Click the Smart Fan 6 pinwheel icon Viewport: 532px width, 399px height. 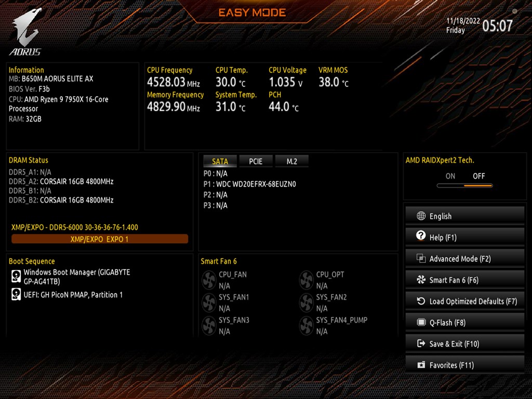pyautogui.click(x=421, y=280)
